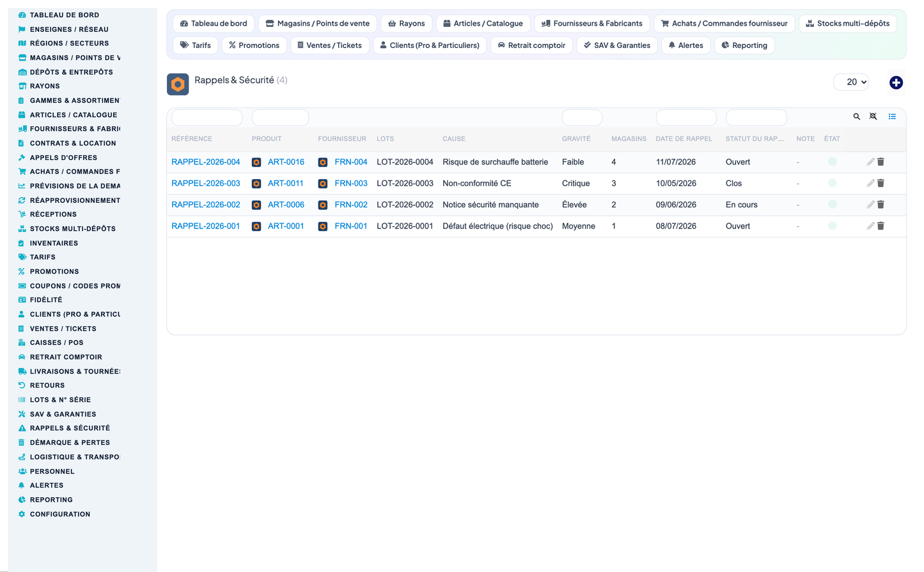This screenshot has height=572, width=924.
Task: Click the search magnifier icon above table
Action: pyautogui.click(x=856, y=116)
